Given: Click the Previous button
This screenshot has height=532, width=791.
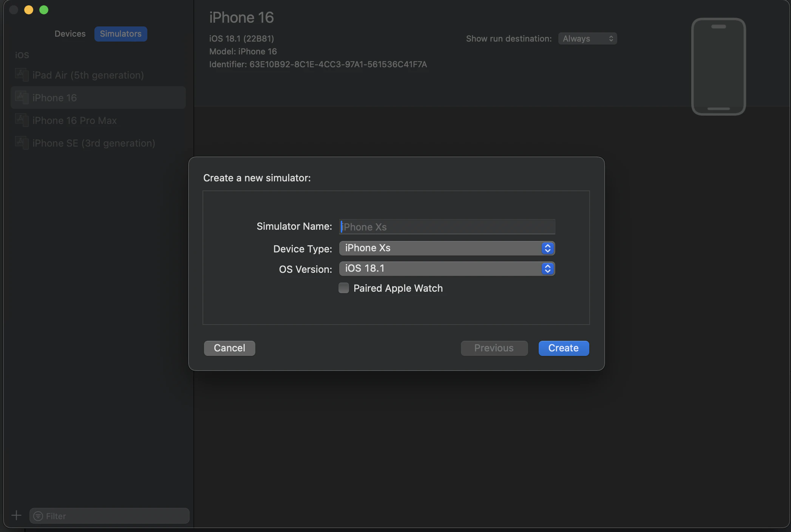Looking at the screenshot, I should pyautogui.click(x=494, y=348).
